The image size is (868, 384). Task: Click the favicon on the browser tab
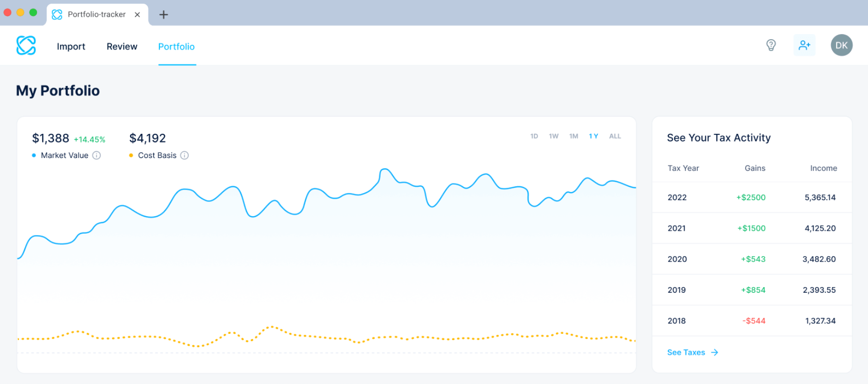point(57,14)
